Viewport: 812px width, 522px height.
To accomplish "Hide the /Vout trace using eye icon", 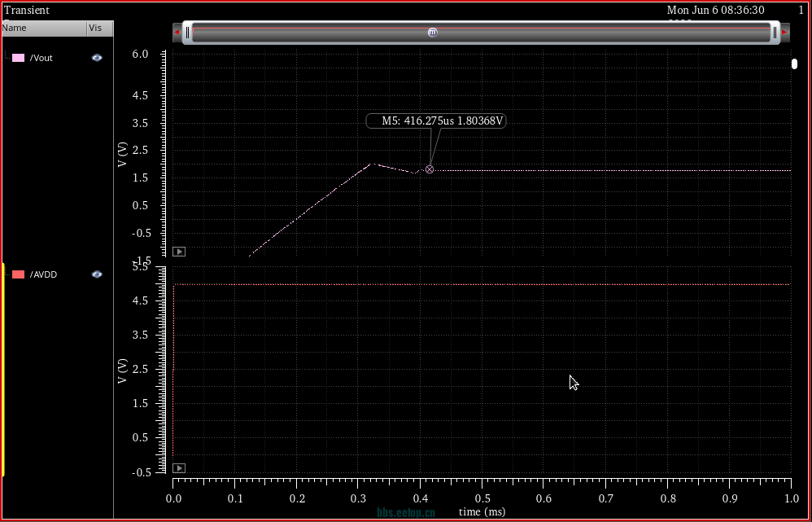I will (97, 58).
